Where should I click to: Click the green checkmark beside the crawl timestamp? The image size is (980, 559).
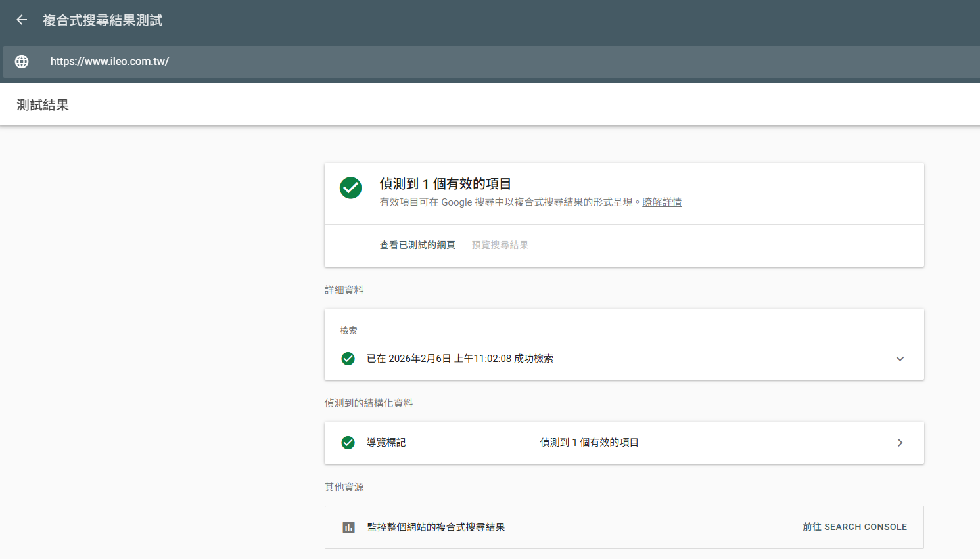pos(348,359)
